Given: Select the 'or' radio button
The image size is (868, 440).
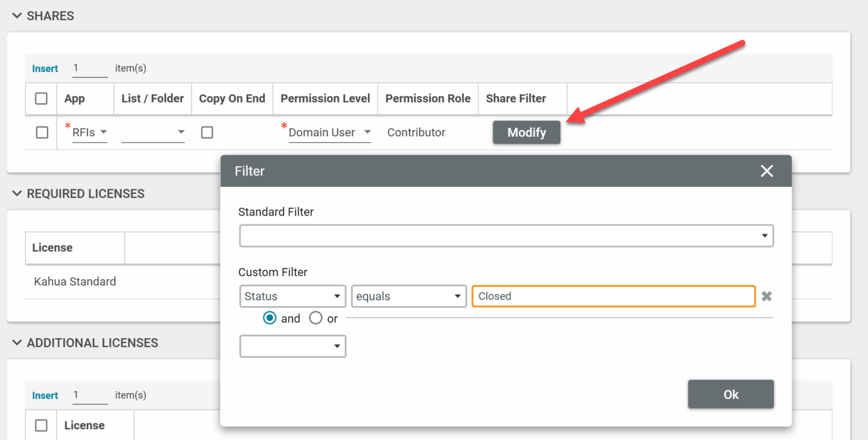Looking at the screenshot, I should (x=316, y=319).
